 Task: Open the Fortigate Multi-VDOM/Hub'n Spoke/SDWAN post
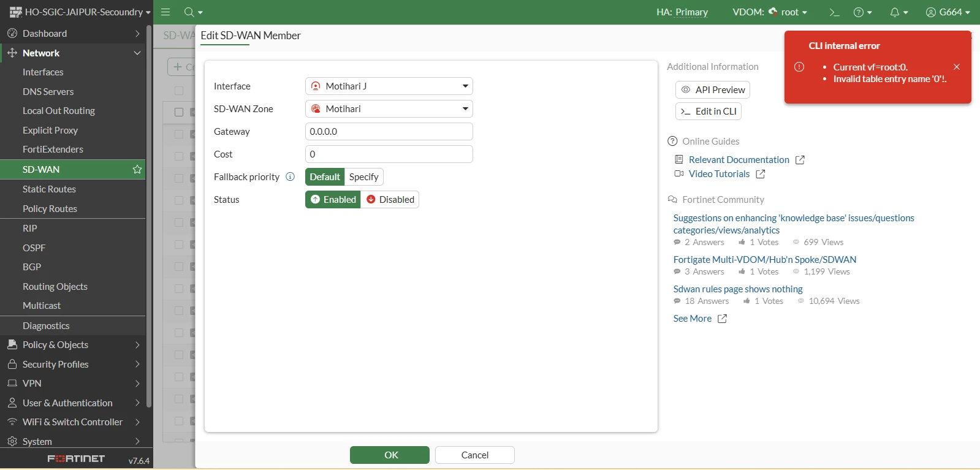pos(765,260)
